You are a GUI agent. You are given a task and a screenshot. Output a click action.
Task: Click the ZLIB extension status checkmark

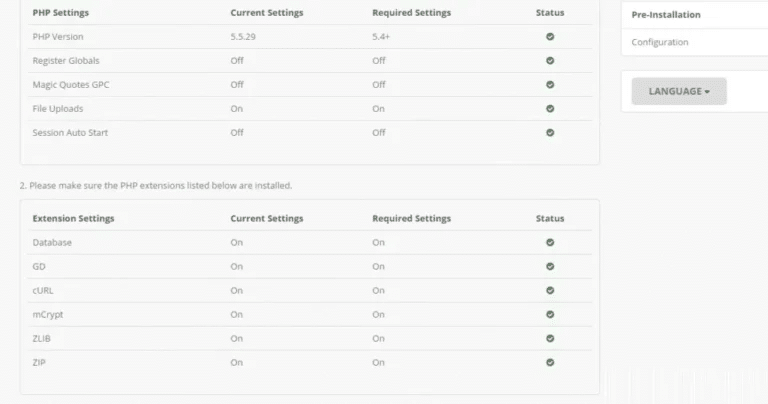point(550,338)
